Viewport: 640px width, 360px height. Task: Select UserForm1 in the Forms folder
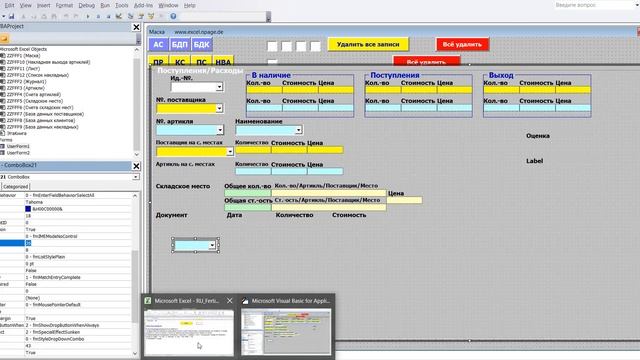[x=18, y=146]
